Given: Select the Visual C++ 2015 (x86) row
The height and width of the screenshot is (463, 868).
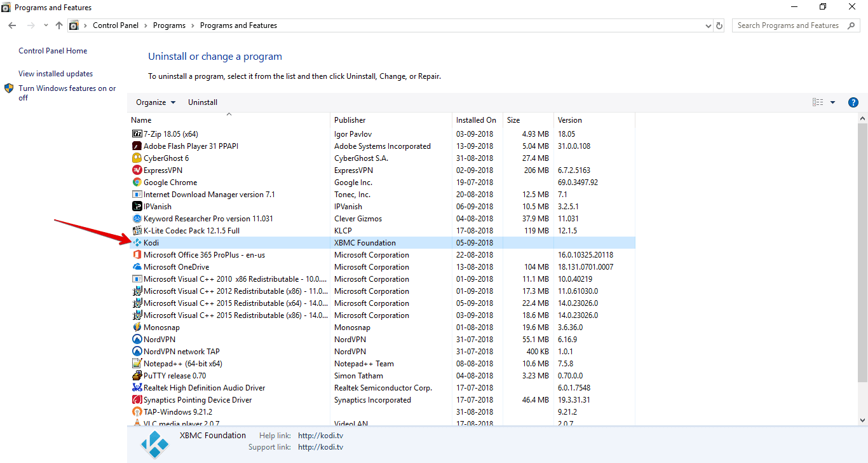Looking at the screenshot, I should (381, 315).
